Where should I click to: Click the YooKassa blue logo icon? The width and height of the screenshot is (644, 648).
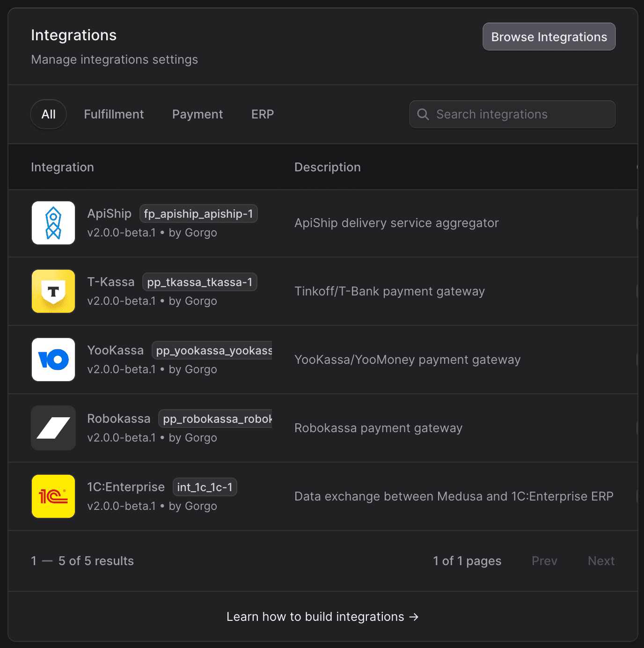[53, 360]
